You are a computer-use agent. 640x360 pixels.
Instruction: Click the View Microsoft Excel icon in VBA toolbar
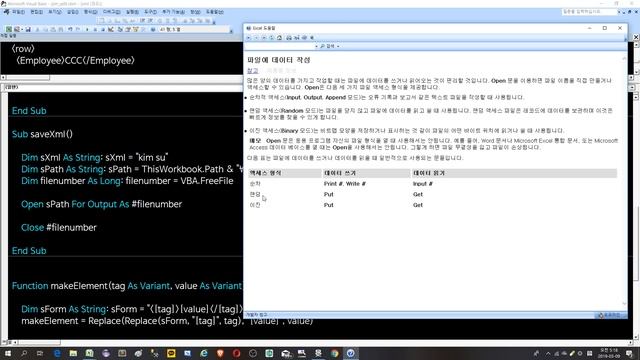9,29
